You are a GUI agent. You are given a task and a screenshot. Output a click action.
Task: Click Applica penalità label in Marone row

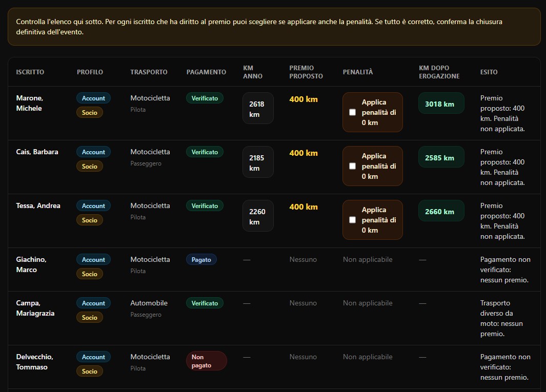(x=379, y=112)
